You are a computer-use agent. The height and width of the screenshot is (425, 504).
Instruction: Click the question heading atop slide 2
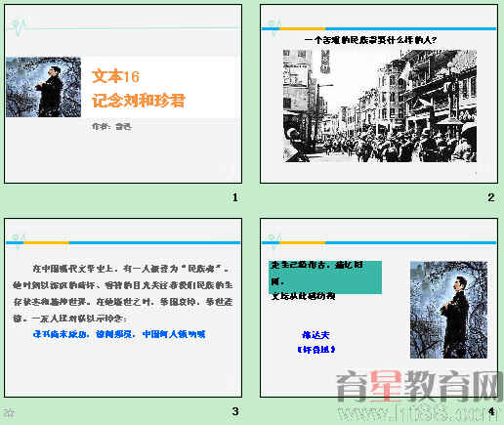[x=370, y=40]
